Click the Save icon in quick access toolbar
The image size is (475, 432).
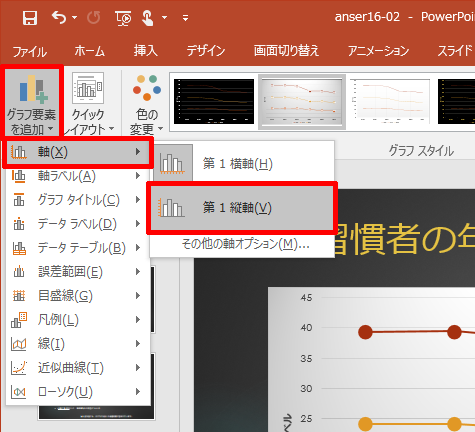click(30, 17)
